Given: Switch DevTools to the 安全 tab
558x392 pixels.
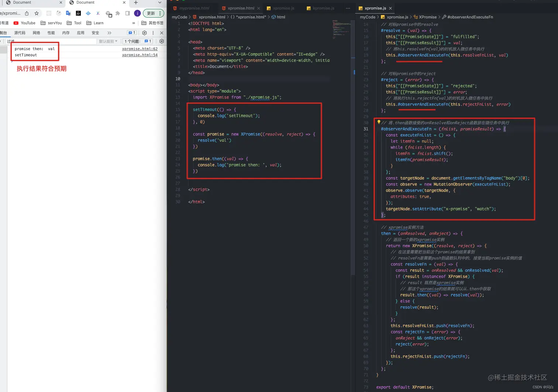Looking at the screenshot, I should pos(95,33).
